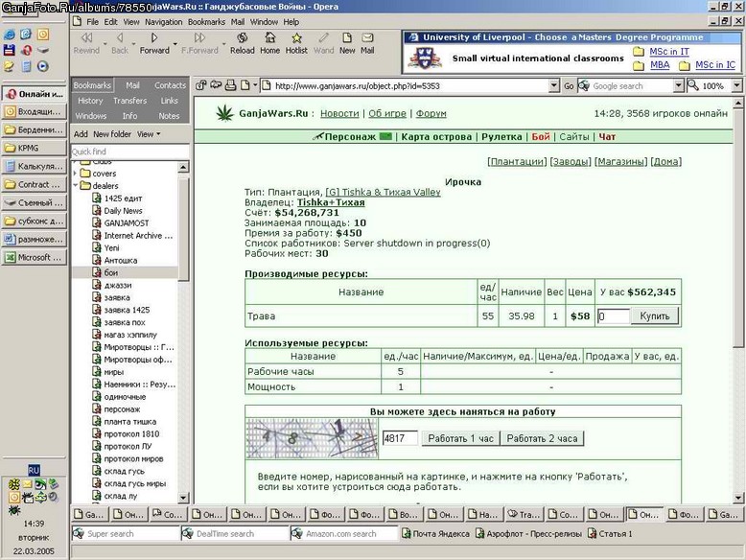Click the bookmarks list scrollbar
Viewport: 746px width, 560px height.
(183, 228)
